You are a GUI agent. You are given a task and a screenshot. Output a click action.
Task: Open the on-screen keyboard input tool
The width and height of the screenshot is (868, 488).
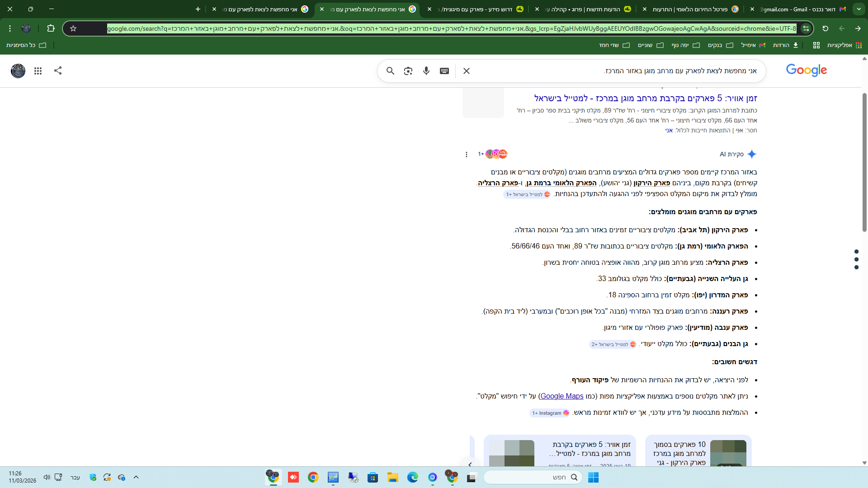[x=444, y=71]
